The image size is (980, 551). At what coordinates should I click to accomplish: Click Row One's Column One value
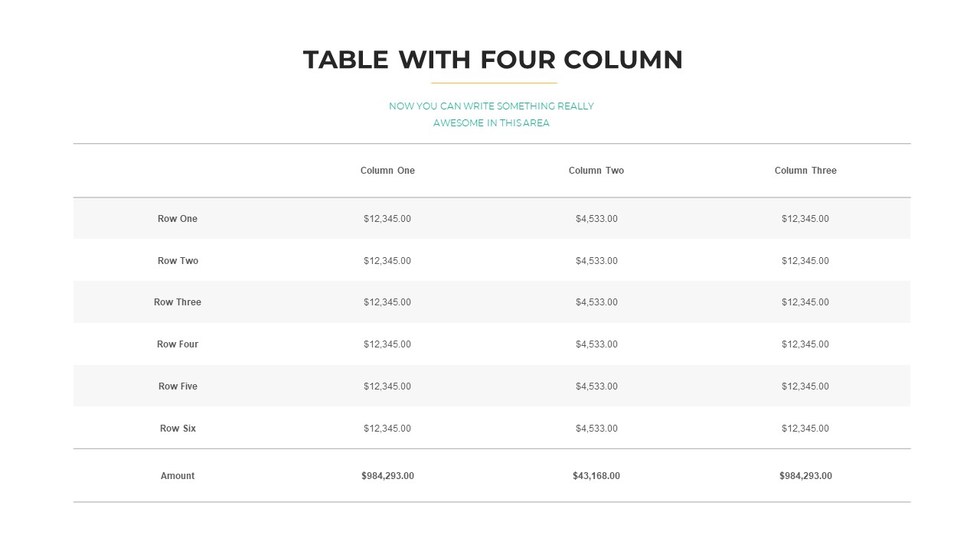point(387,219)
